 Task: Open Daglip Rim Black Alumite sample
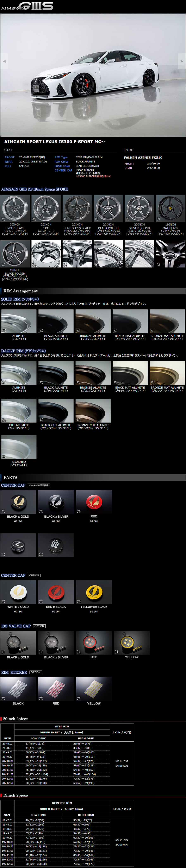(56, 373)
